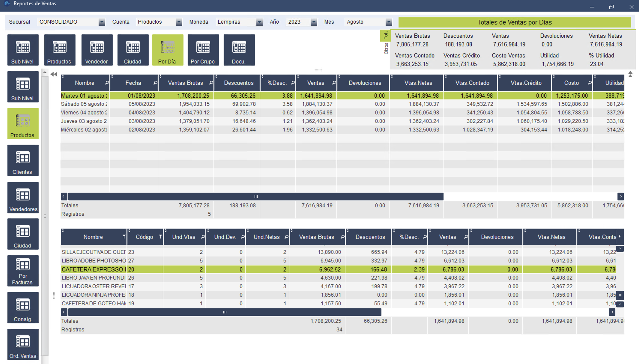Open the Por Facturas sidebar report
This screenshot has height=364, width=639.
(x=23, y=271)
